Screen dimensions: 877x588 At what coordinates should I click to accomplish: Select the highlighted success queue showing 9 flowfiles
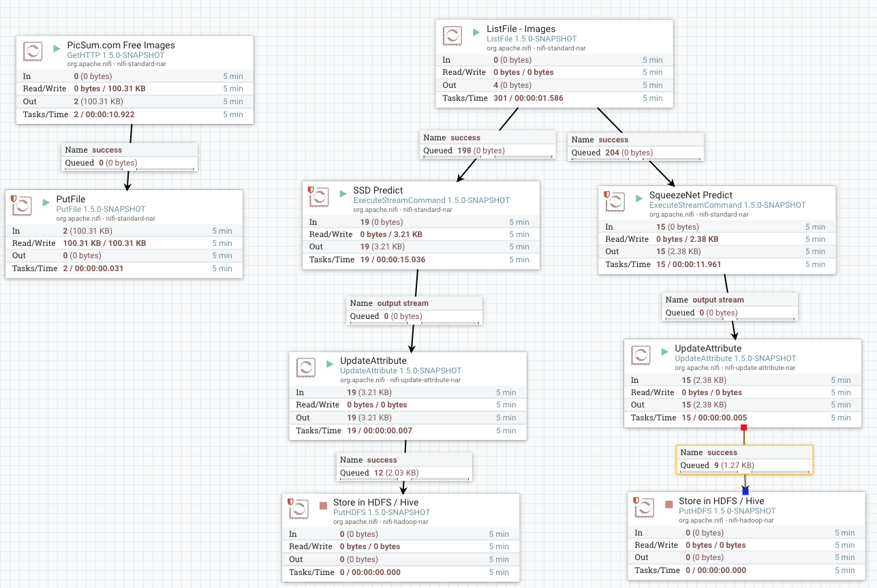744,459
